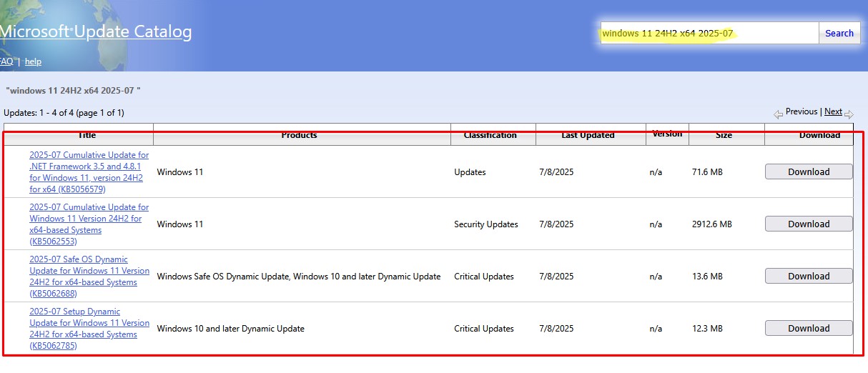This screenshot has width=868, height=373.
Task: Sort by Size column header
Action: coord(724,135)
